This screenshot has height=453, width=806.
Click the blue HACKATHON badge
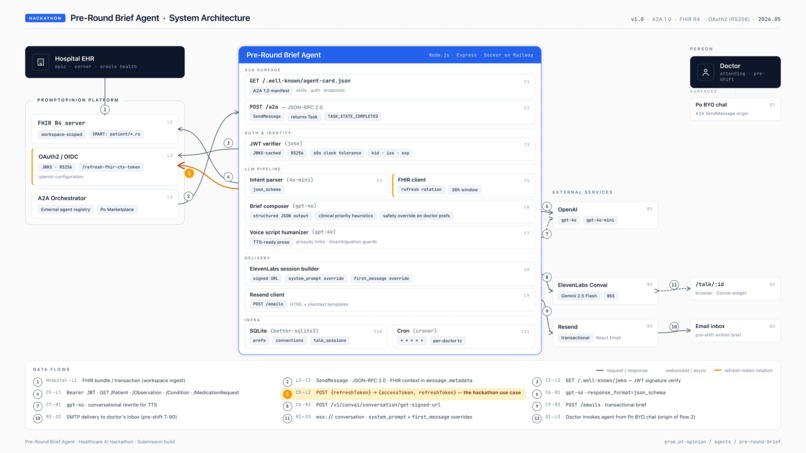pyautogui.click(x=45, y=18)
